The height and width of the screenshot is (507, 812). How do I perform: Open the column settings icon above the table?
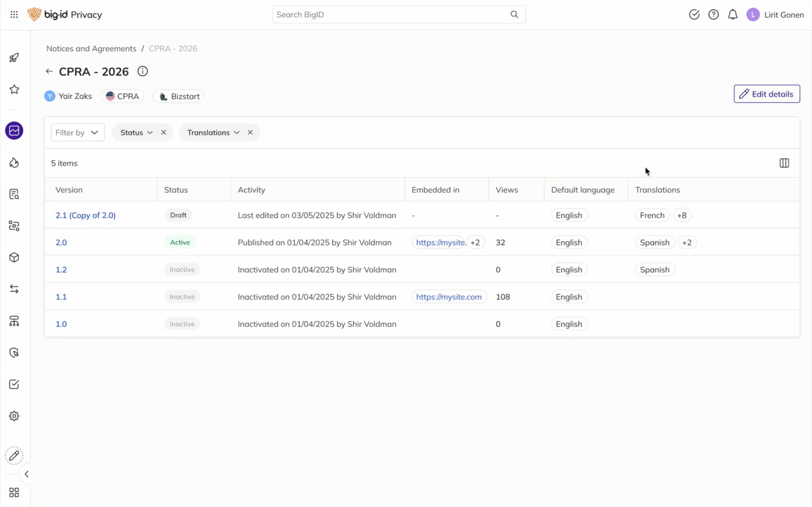tap(784, 163)
